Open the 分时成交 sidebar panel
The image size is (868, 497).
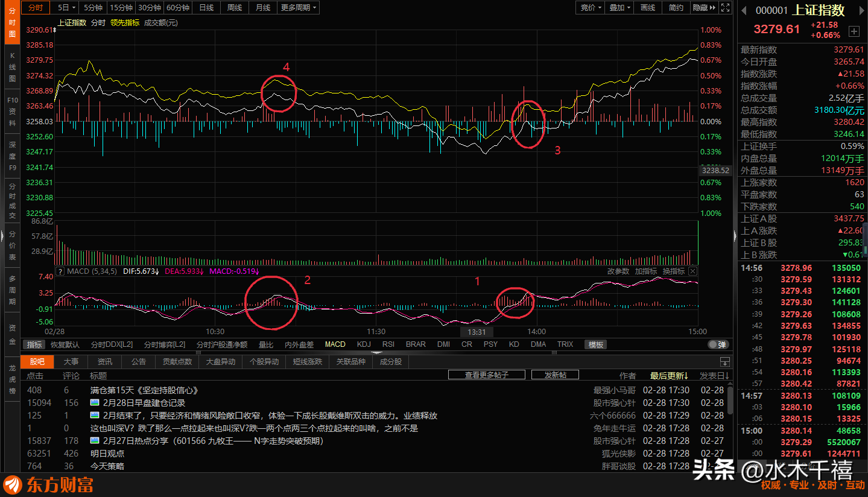pyautogui.click(x=12, y=201)
